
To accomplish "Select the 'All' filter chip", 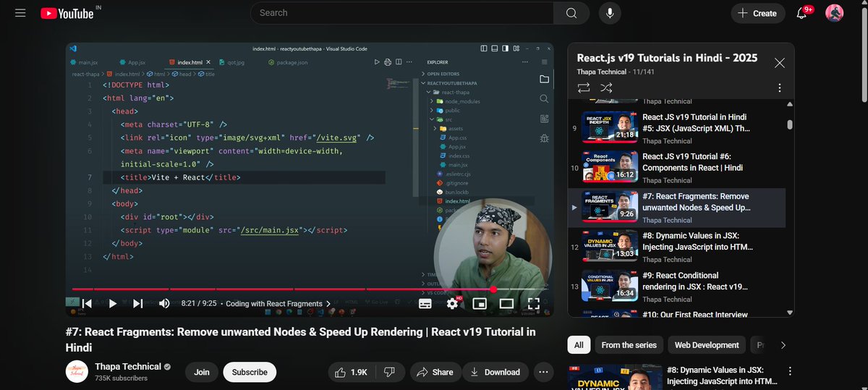I will pos(579,345).
